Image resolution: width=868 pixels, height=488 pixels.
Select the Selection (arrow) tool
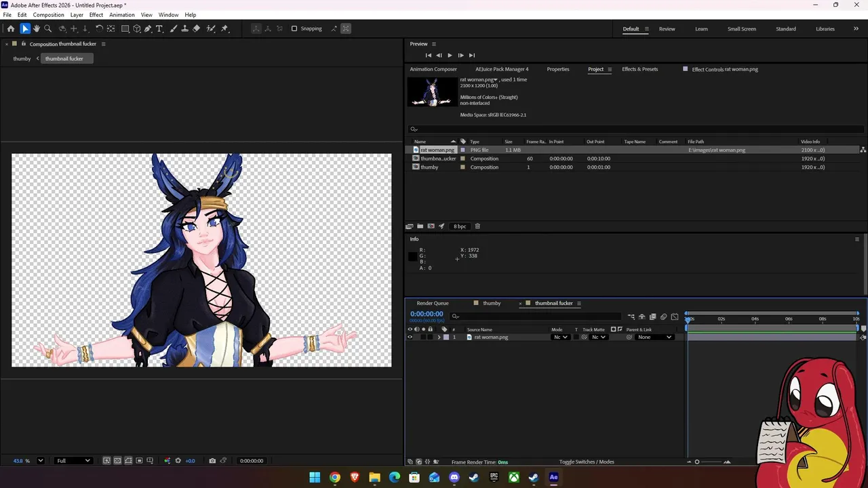25,28
